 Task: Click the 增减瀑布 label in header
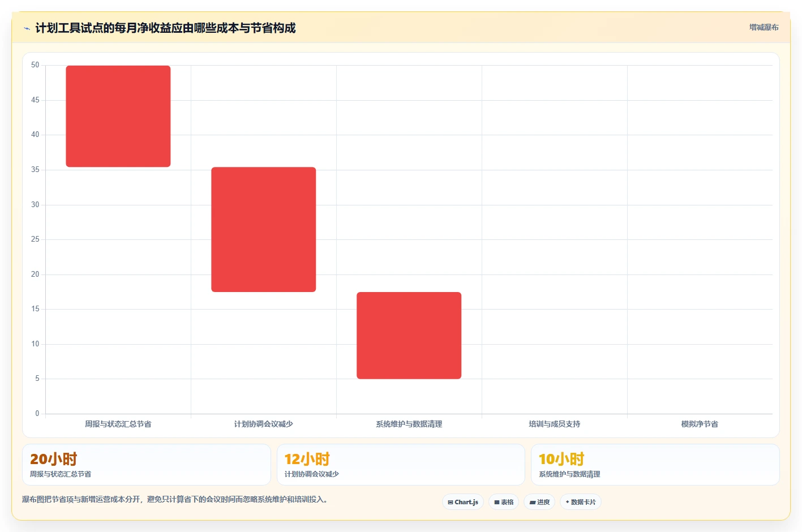coord(764,27)
